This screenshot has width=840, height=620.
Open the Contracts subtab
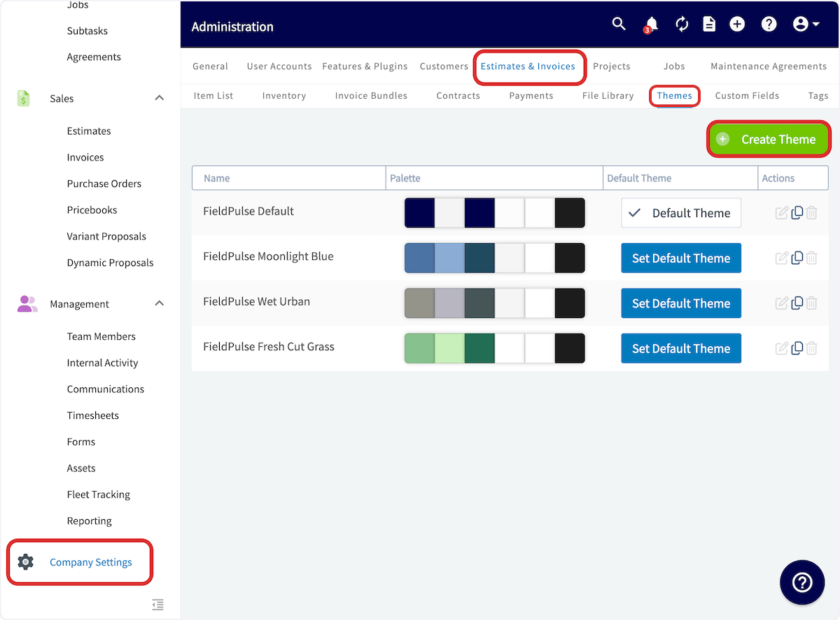458,95
